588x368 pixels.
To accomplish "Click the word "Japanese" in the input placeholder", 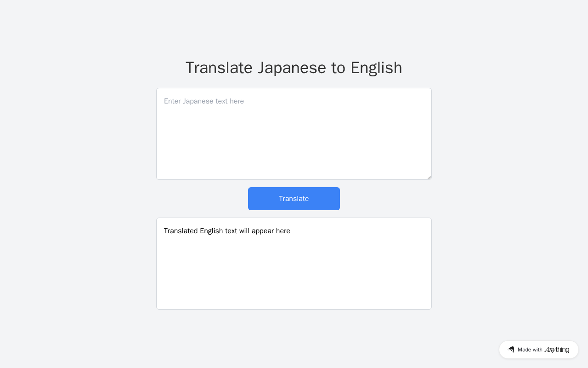I will (198, 101).
